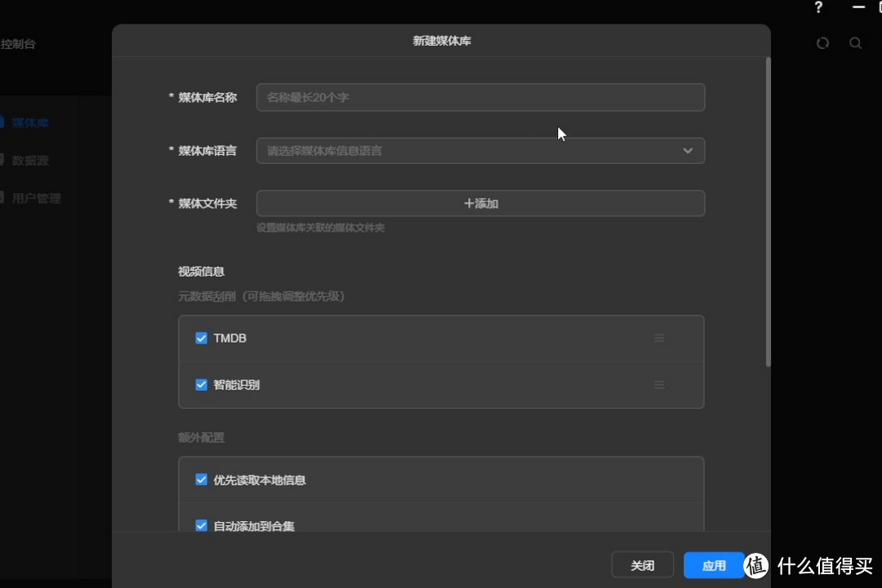Open search using the magnifier icon

855,43
